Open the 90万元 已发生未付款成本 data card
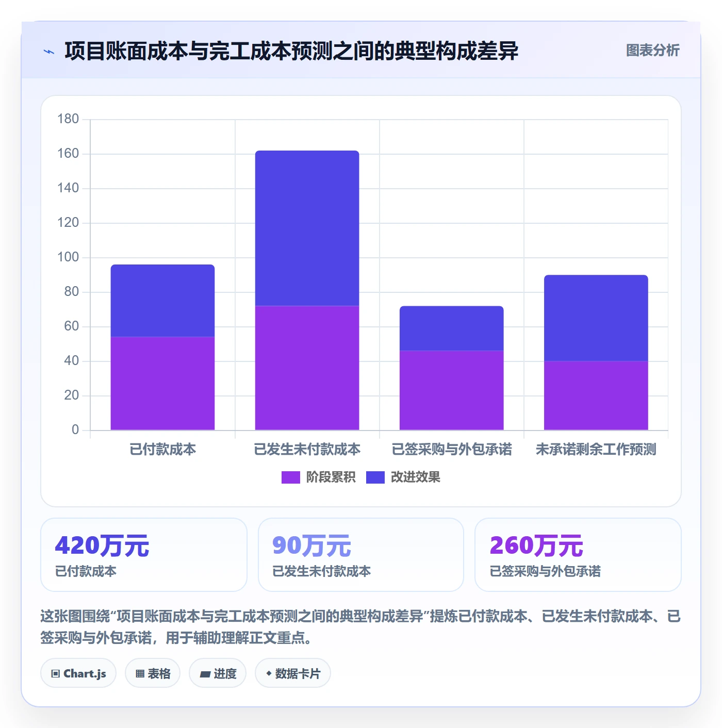722x728 pixels. point(361,555)
